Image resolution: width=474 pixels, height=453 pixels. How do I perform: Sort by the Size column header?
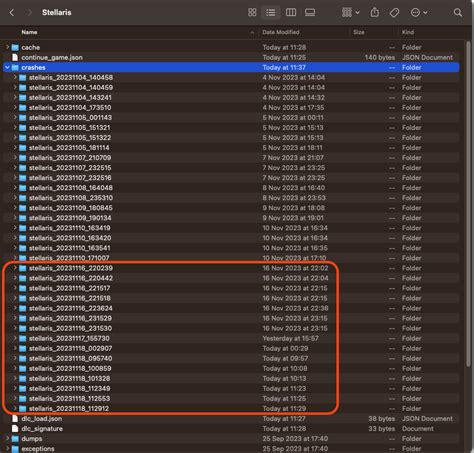point(359,32)
